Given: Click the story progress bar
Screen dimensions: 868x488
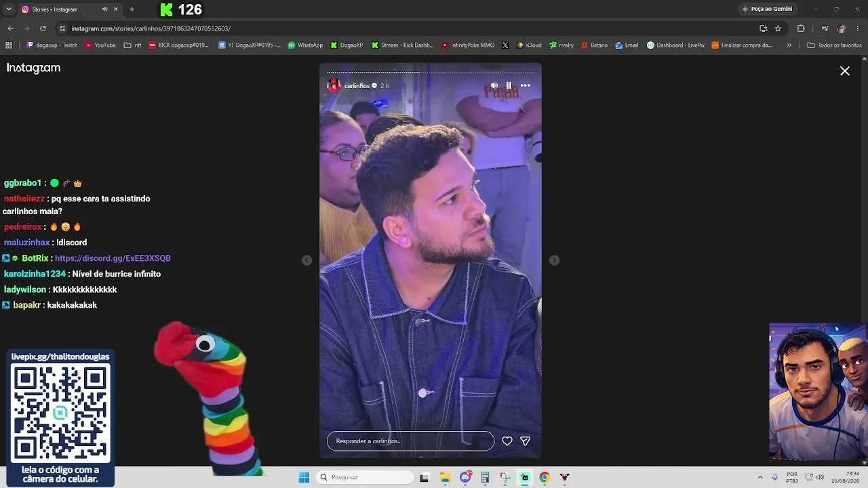Looking at the screenshot, I should tap(431, 72).
